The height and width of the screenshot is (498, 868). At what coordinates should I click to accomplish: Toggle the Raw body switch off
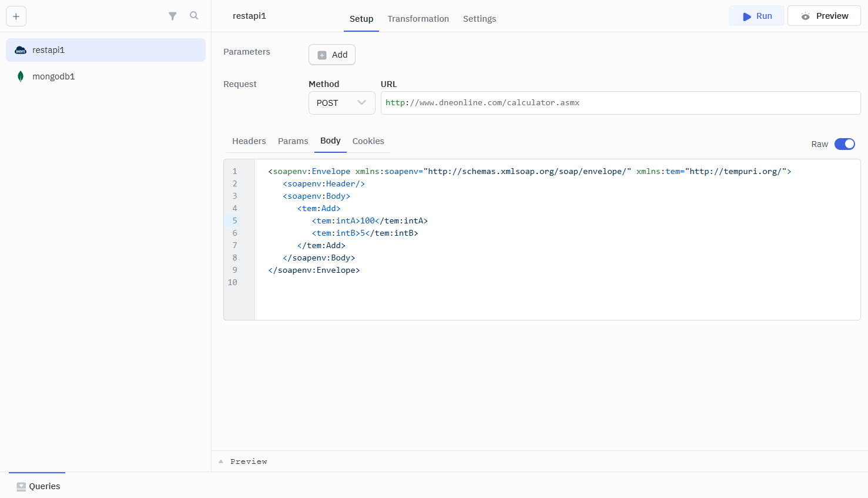(844, 144)
